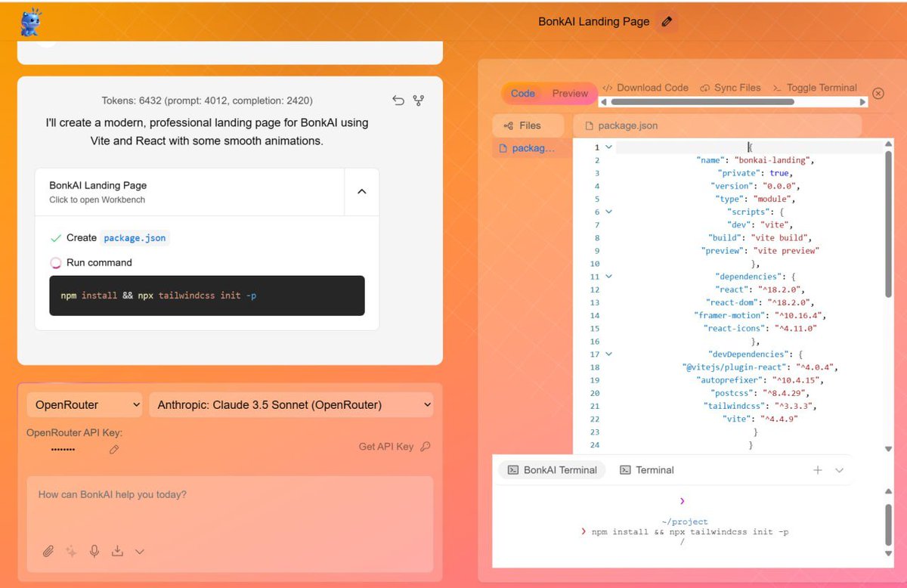
Task: Click the undo/revert message arrow icon
Action: tap(398, 101)
